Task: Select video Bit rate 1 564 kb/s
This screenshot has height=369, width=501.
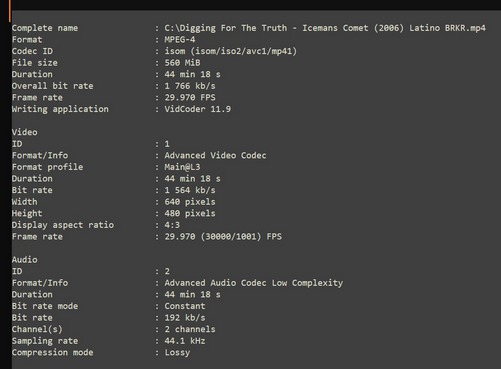Action: (x=190, y=190)
